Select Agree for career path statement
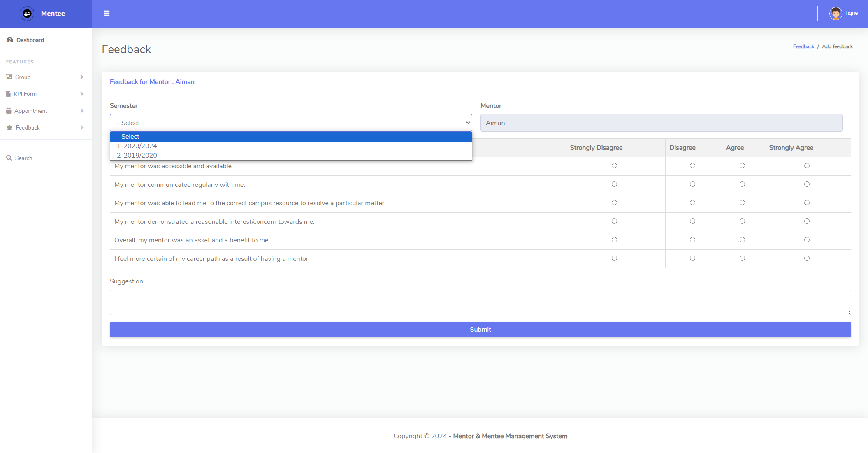Viewport: 868px width, 453px height. (x=742, y=258)
